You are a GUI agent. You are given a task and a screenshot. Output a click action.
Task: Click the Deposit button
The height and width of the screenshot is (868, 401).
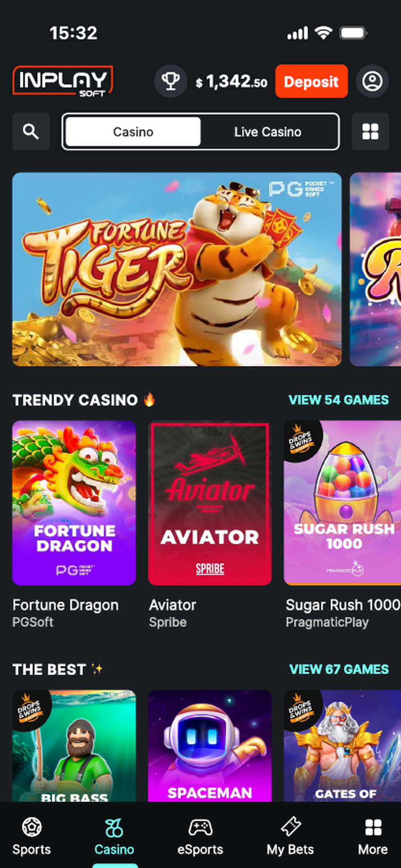click(x=312, y=81)
